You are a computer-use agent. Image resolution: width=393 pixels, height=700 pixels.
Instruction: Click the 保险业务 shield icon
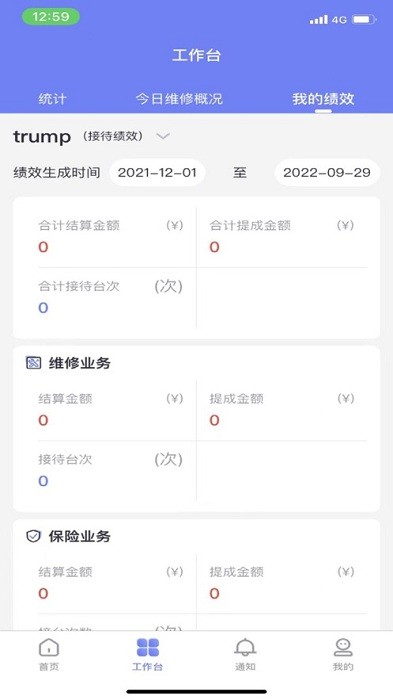pos(33,536)
